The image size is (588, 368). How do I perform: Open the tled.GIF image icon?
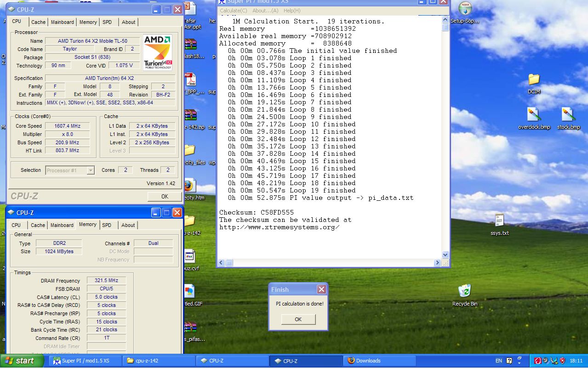(x=189, y=291)
